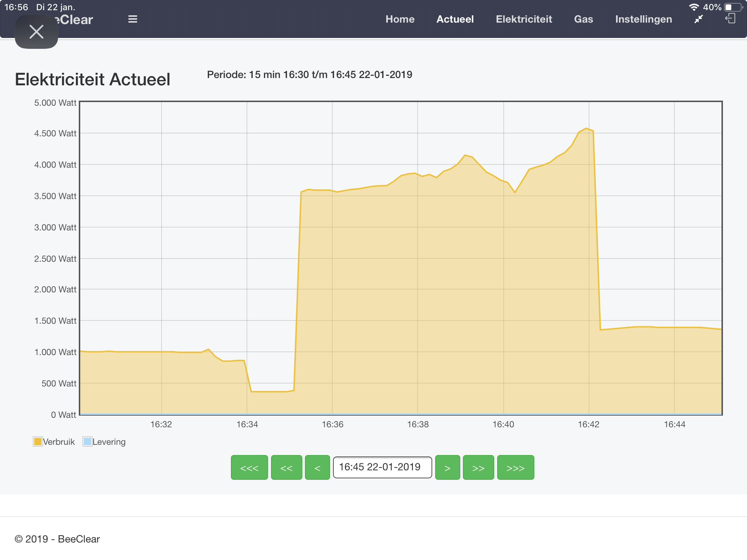The image size is (747, 560).
Task: Jump forward with the >>> button
Action: tap(515, 467)
